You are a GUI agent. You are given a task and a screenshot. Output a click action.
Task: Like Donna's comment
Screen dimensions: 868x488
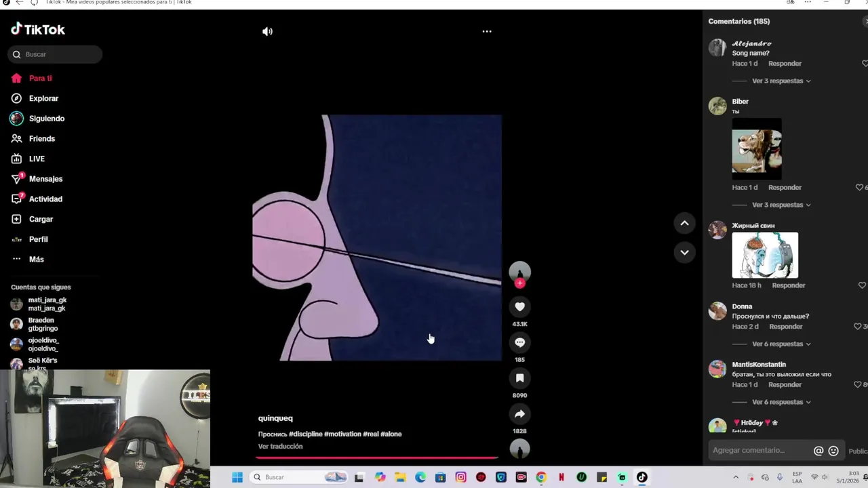coord(858,326)
